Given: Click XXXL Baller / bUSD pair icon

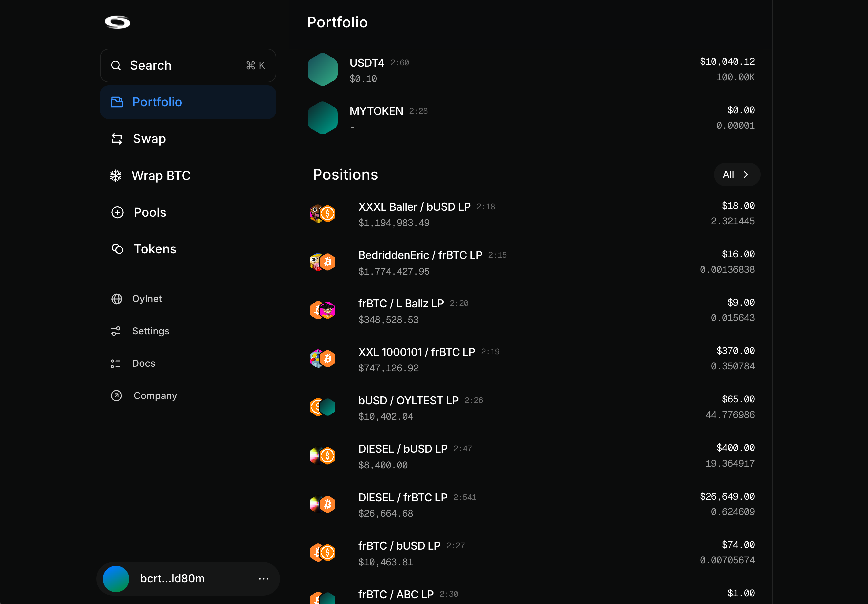Looking at the screenshot, I should [x=323, y=214].
